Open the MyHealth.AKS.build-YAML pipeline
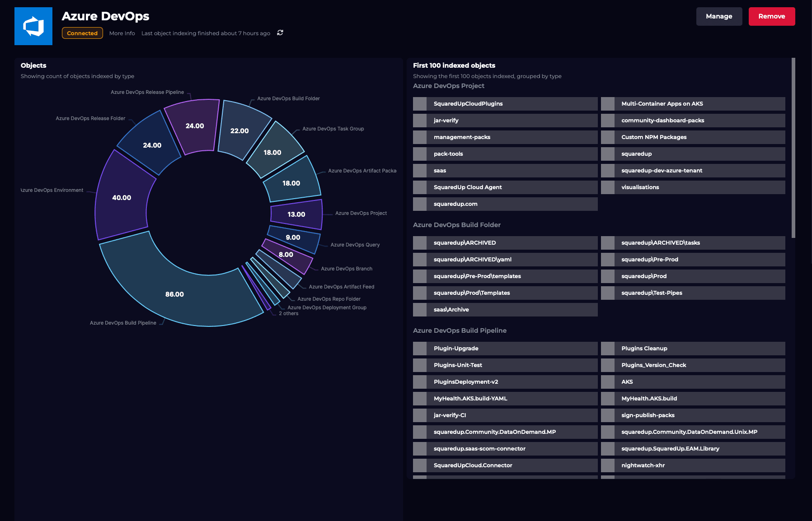This screenshot has width=812, height=521. 505,399
